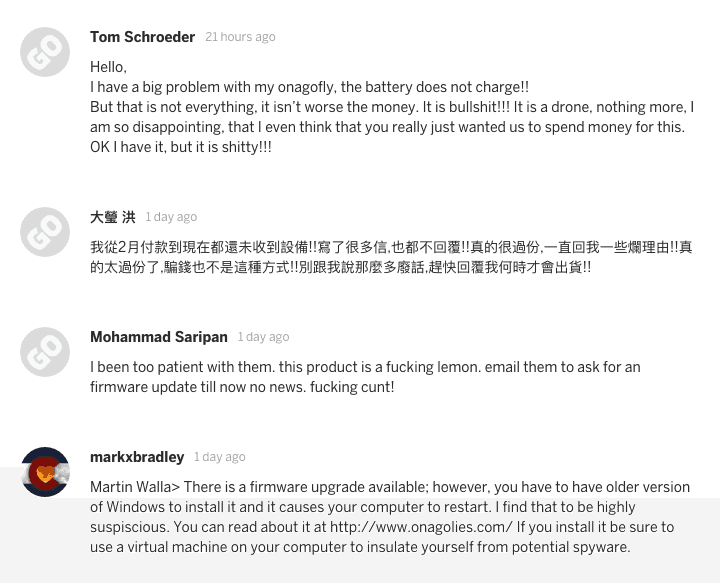Open Tom Schroeder's profile via name
Viewport: 720px width, 583px height.
pos(142,37)
